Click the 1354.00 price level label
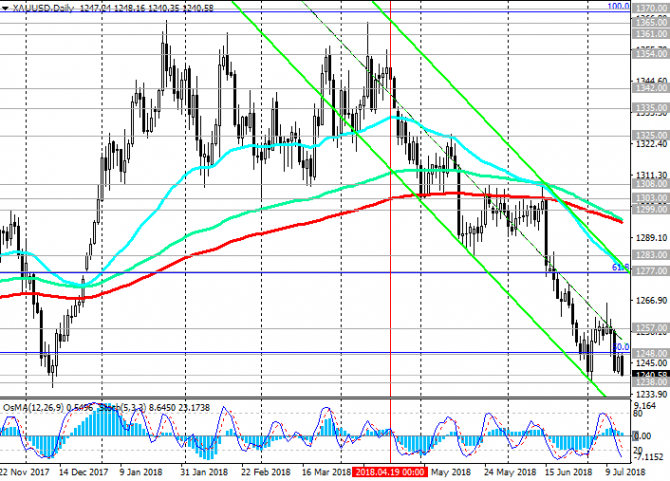 pos(650,54)
